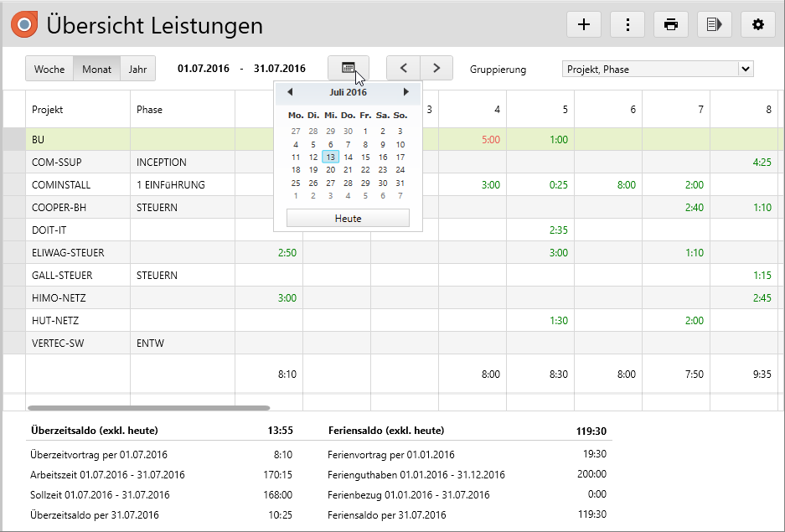Screen dimensions: 785x532
Task: Switch view to Jahr
Action: coord(137,70)
